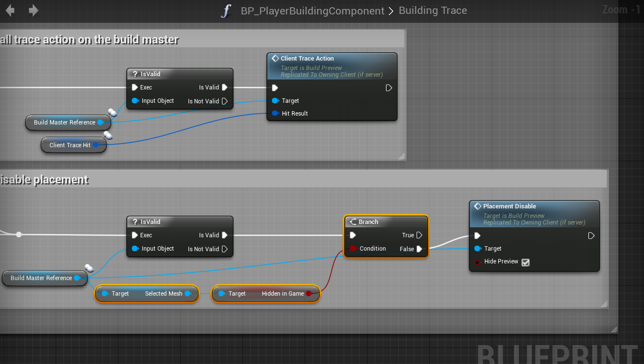Click the resize handle of the top comment box
Viewport: 644px width, 364px height.
pyautogui.click(x=402, y=156)
